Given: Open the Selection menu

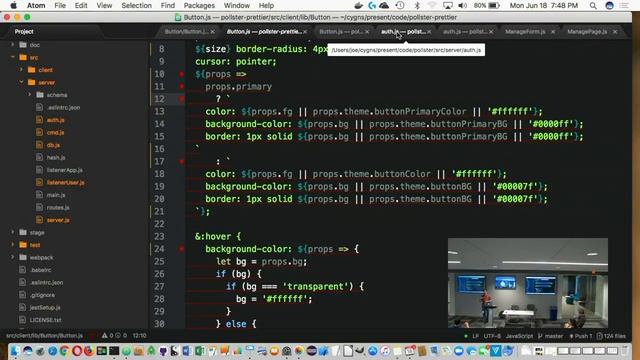Looking at the screenshot, I should pyautogui.click(x=136, y=5).
